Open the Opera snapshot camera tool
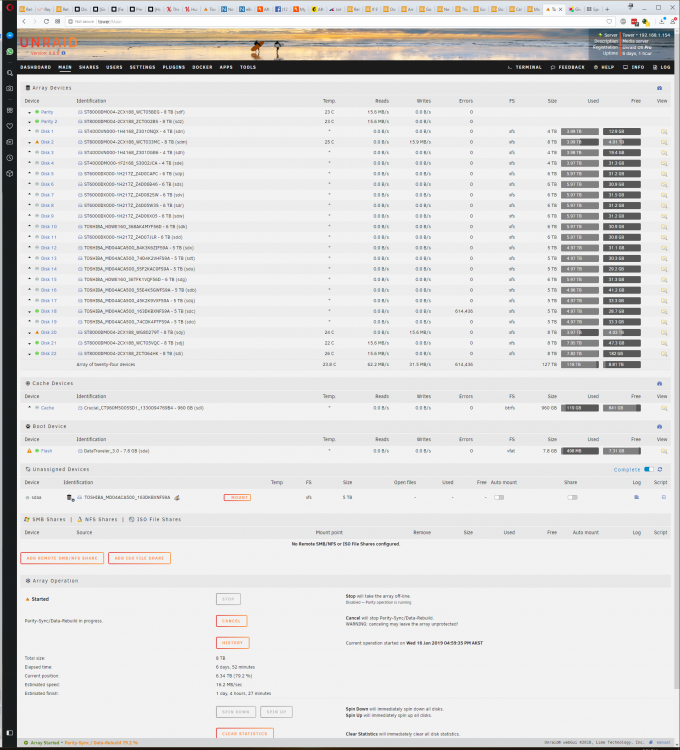 [10, 88]
